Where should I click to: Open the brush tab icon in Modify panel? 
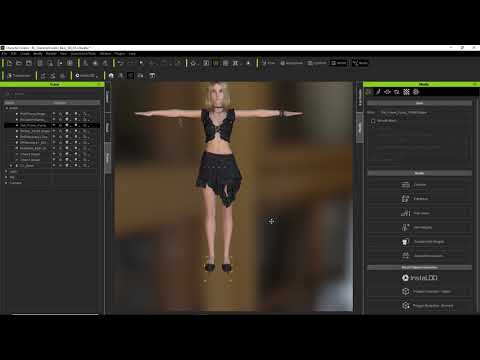click(x=378, y=92)
